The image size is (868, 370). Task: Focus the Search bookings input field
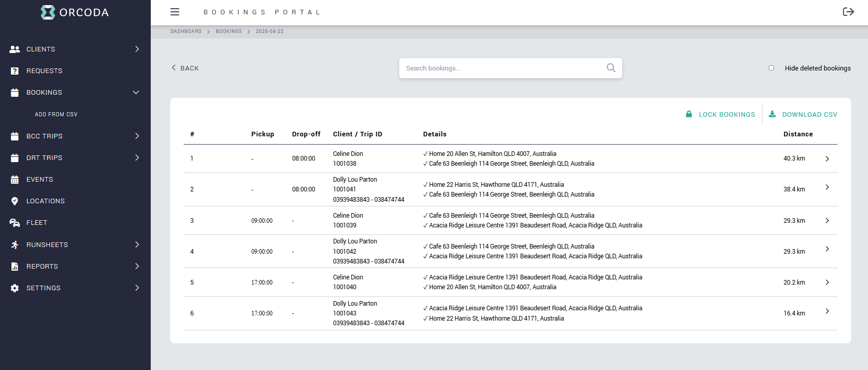(502, 68)
